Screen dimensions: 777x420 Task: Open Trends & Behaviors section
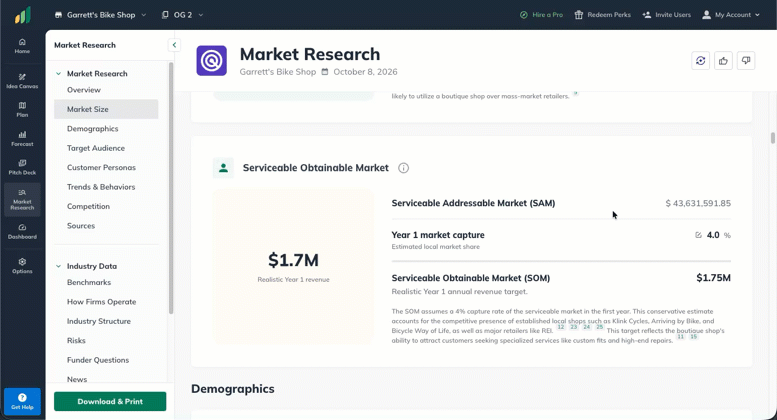coord(101,187)
